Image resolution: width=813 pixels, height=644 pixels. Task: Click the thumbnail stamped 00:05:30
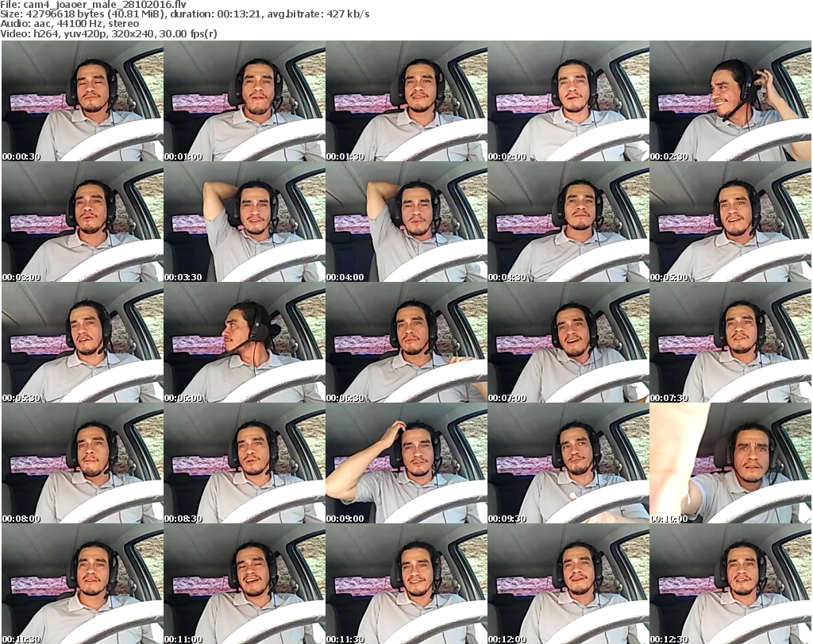pos(83,343)
